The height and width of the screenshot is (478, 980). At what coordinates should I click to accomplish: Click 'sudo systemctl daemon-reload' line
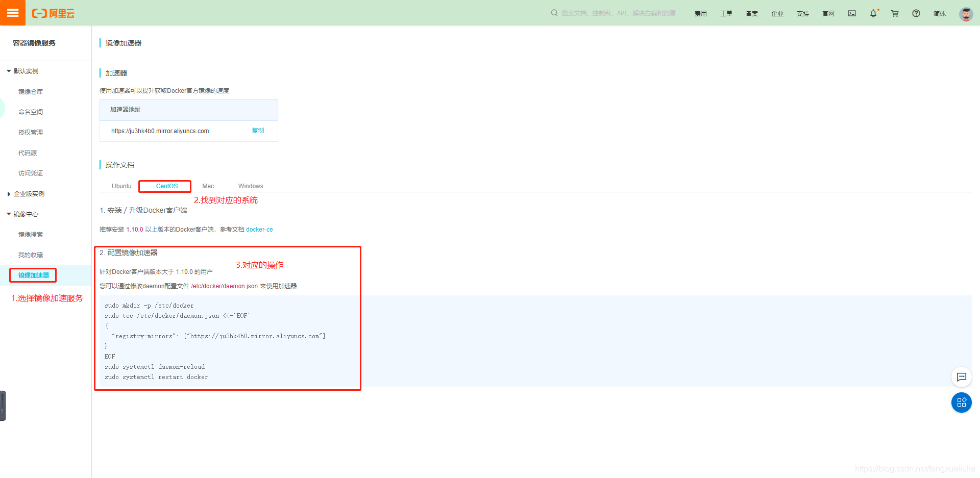click(x=155, y=367)
